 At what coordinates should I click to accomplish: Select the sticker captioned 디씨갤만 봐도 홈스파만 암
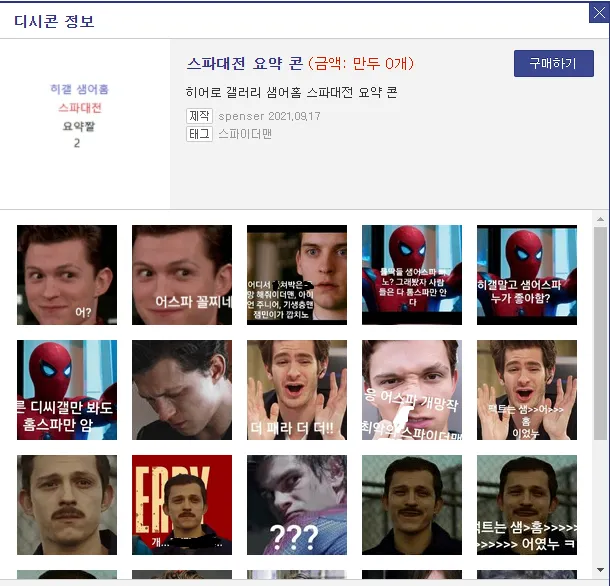tap(67, 390)
